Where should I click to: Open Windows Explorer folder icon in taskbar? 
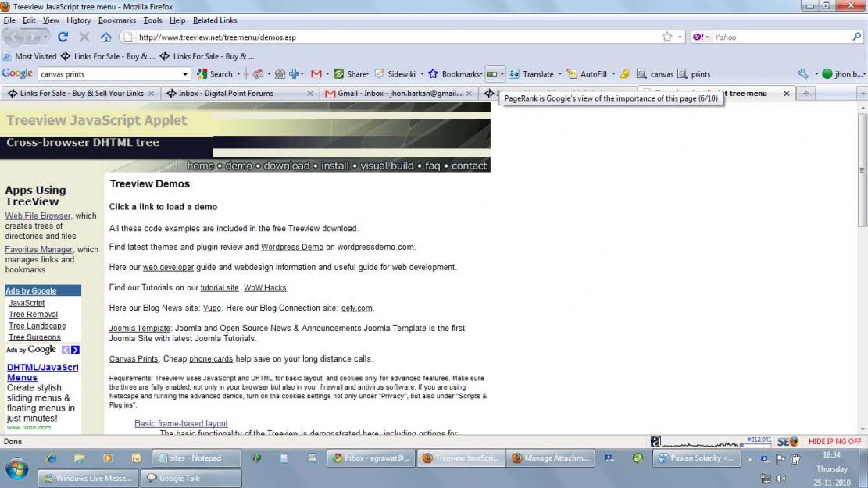pos(79,458)
